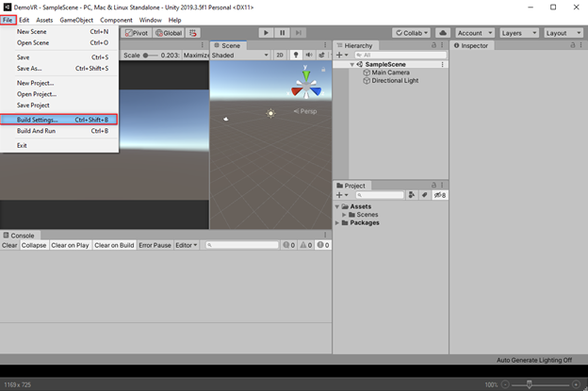The height and width of the screenshot is (391, 588).
Task: Toggle Clear on Build in Console
Action: click(x=114, y=245)
